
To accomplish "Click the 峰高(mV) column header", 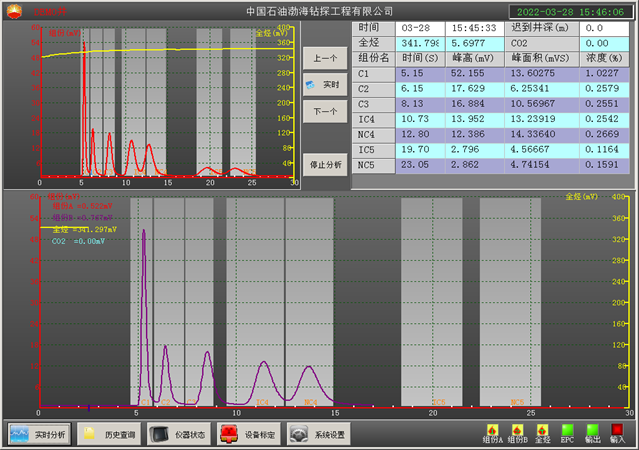I will [x=475, y=58].
